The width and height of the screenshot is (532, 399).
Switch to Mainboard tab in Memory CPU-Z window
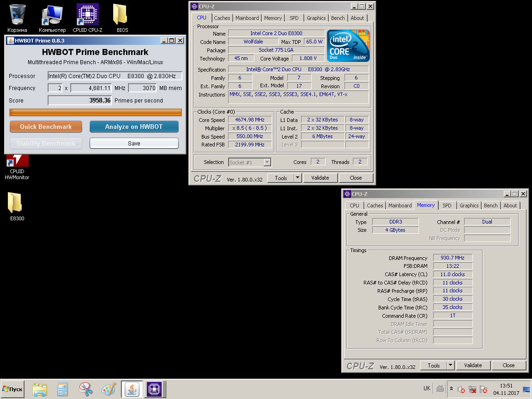tap(399, 206)
